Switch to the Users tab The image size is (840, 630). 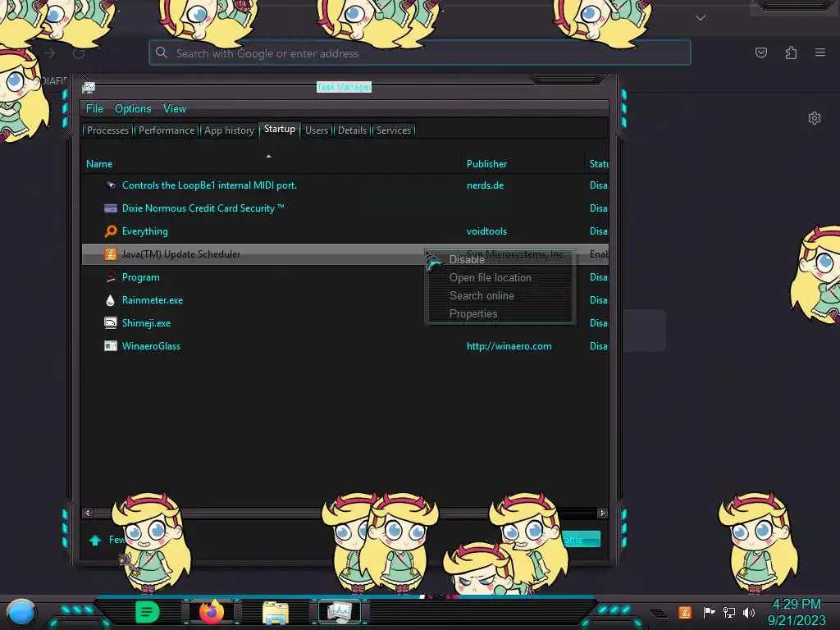click(x=317, y=130)
